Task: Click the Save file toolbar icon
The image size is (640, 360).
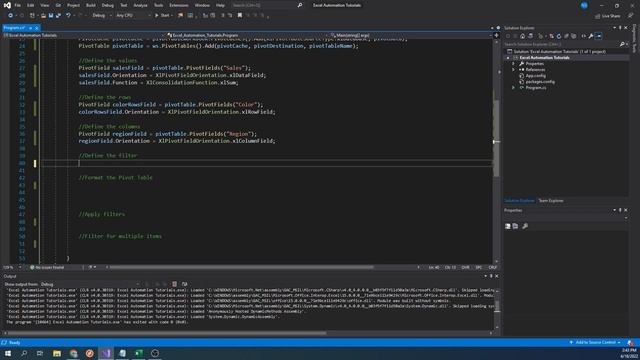Action: coord(51,16)
